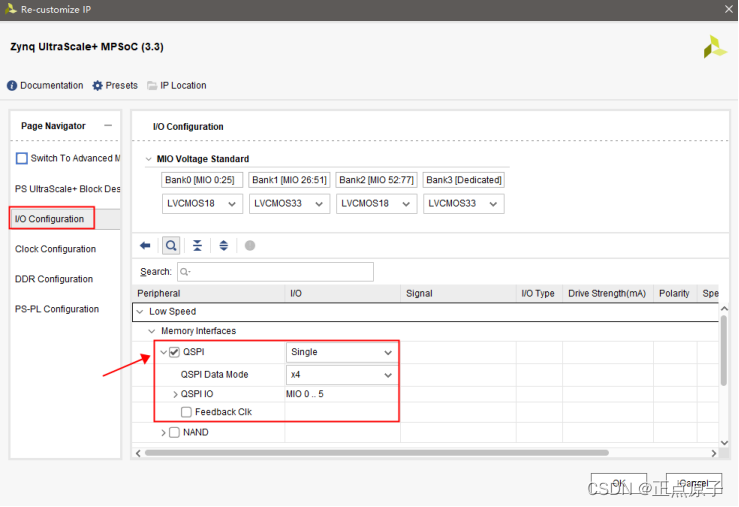Viewport: 739px width, 507px height.
Task: Open the Presets gear icon
Action: [x=98, y=86]
